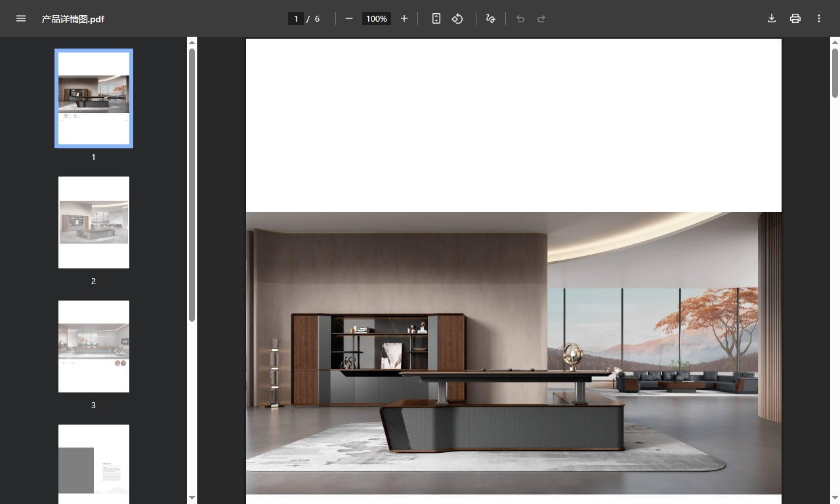Screen dimensions: 840x504
Task: Print the document
Action: (795, 18)
